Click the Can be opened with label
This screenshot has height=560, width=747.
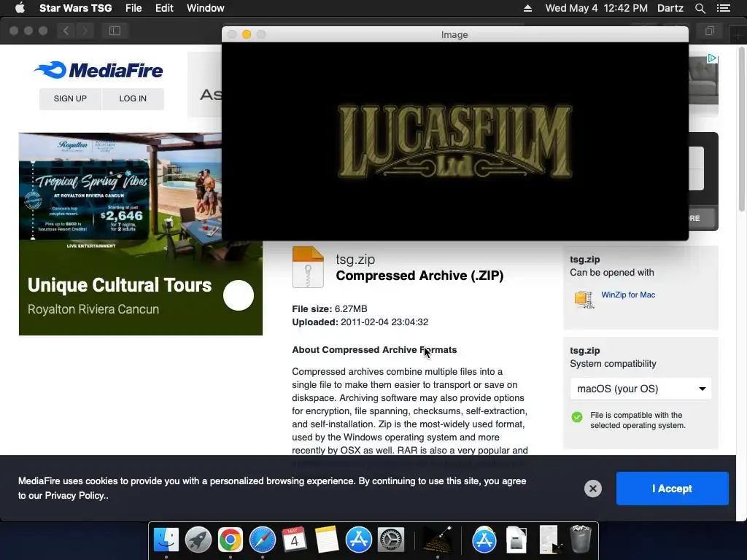point(612,273)
